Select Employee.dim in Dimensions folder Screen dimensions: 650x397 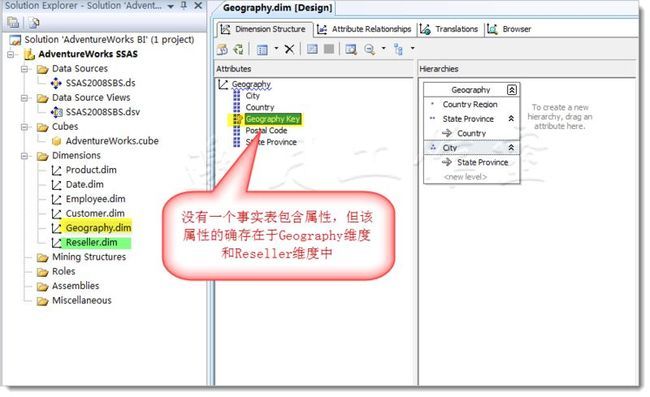(x=95, y=199)
